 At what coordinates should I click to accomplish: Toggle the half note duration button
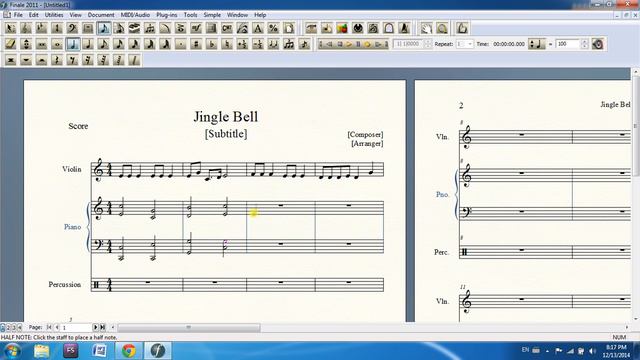73,44
